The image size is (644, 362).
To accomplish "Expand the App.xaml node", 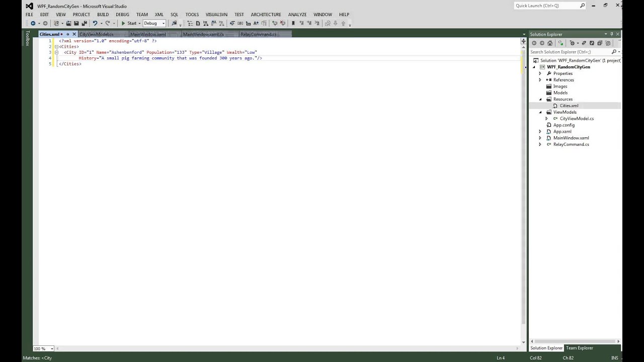I will click(x=540, y=131).
